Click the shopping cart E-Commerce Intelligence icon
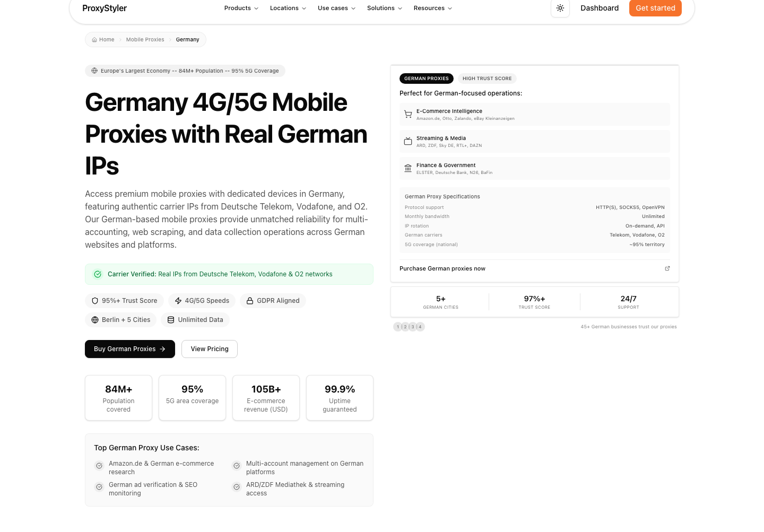This screenshot has height=532, width=764. (x=408, y=114)
